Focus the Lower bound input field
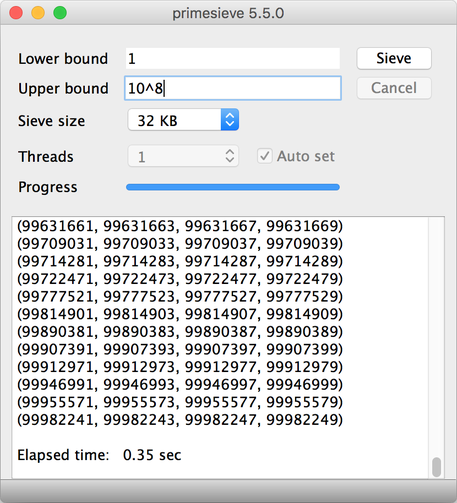Viewport: 457px width, 503px height. click(x=233, y=59)
